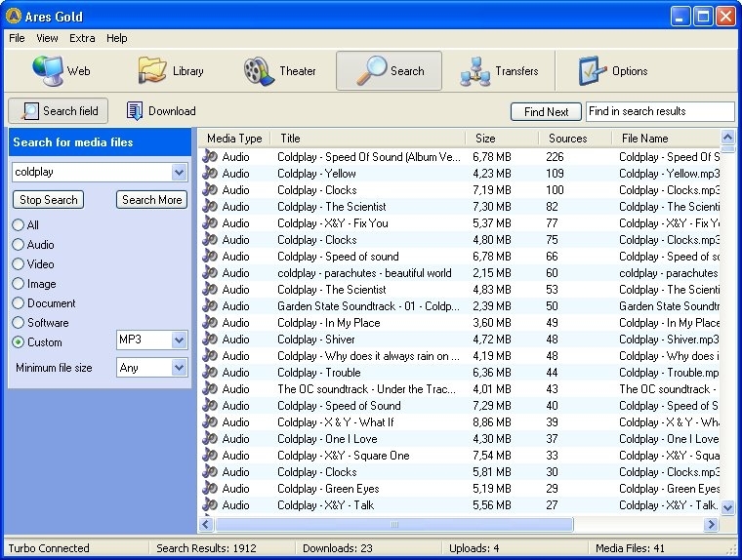Image resolution: width=742 pixels, height=560 pixels.
Task: Select the Video radio button
Action: (x=18, y=263)
